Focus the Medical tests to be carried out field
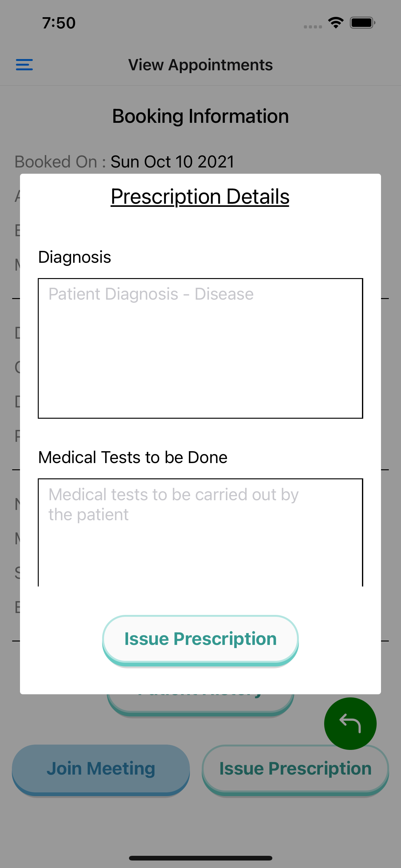Viewport: 401px width, 868px height. coord(200,532)
